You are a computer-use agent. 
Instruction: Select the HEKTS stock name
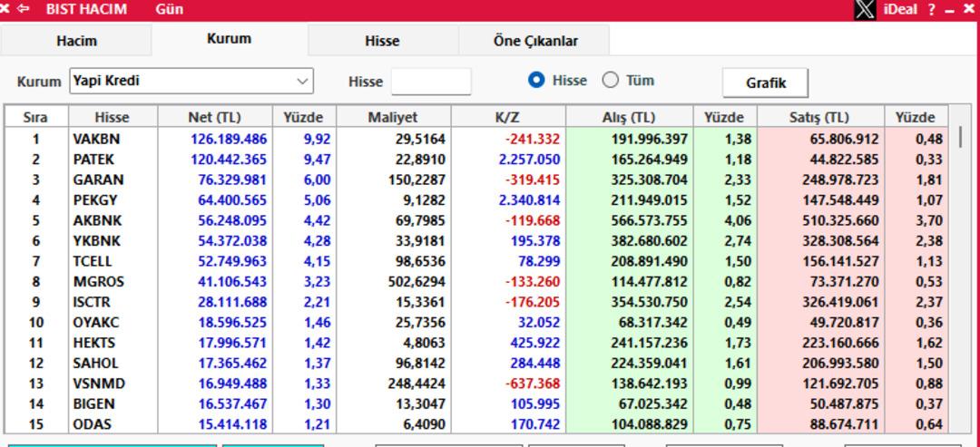[x=93, y=343]
